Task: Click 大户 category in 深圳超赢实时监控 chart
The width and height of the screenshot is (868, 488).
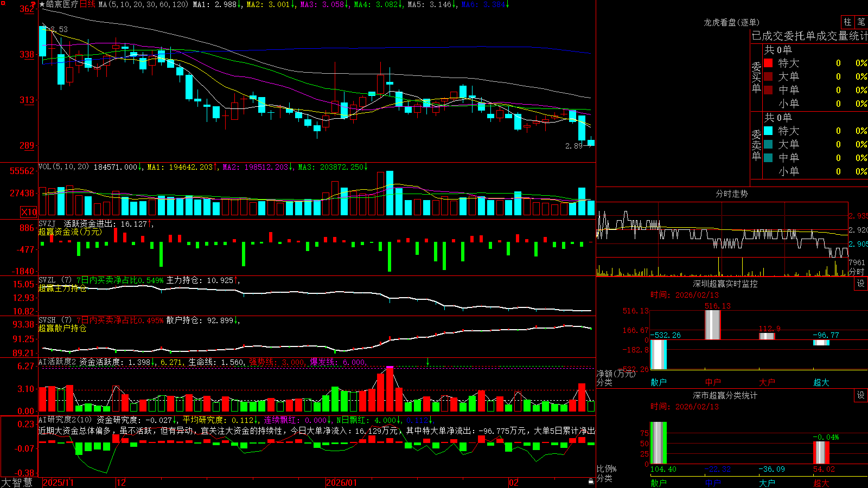Action: coord(767,382)
